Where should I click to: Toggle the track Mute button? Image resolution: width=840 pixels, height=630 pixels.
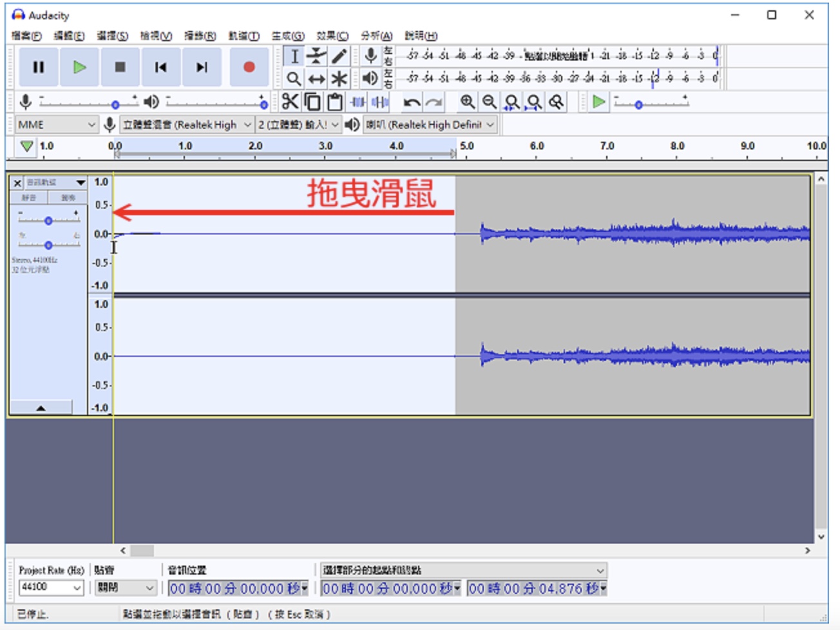29,198
